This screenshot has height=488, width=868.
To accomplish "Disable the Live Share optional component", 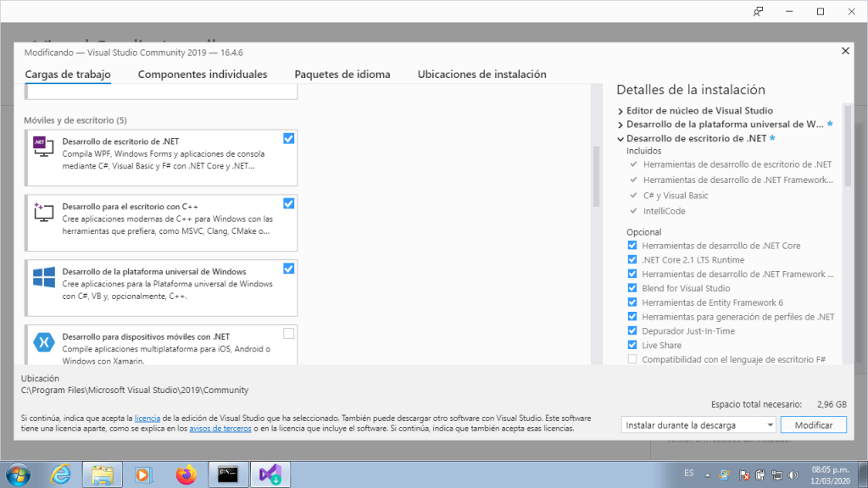I will [x=632, y=345].
